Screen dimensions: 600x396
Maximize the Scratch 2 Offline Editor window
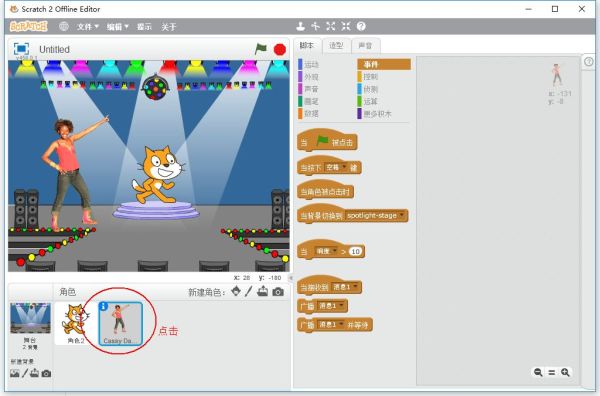point(555,9)
